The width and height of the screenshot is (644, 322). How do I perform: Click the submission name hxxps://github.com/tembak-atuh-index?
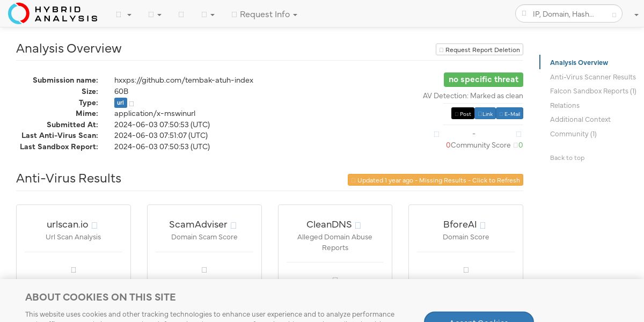[x=184, y=80]
